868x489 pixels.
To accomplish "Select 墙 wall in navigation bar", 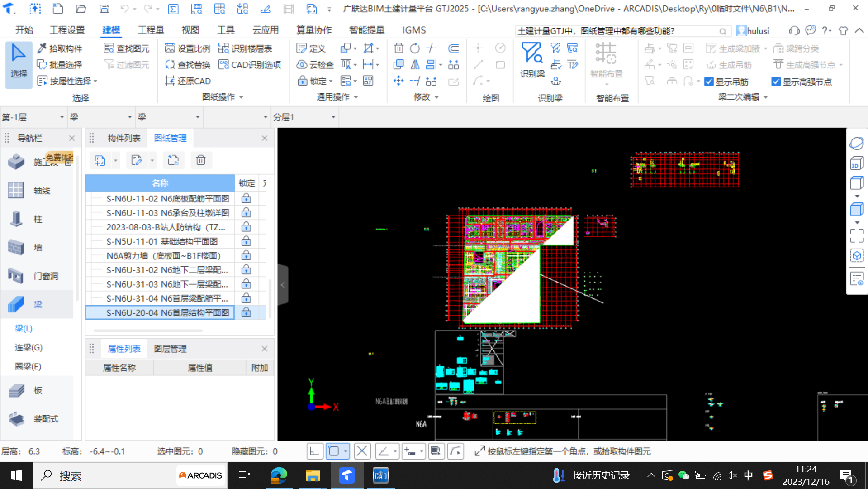I will pyautogui.click(x=37, y=248).
